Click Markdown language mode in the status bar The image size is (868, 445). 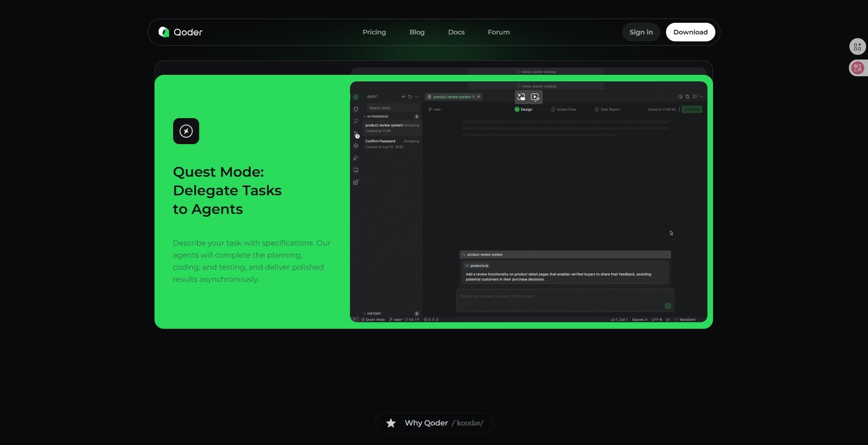685,319
